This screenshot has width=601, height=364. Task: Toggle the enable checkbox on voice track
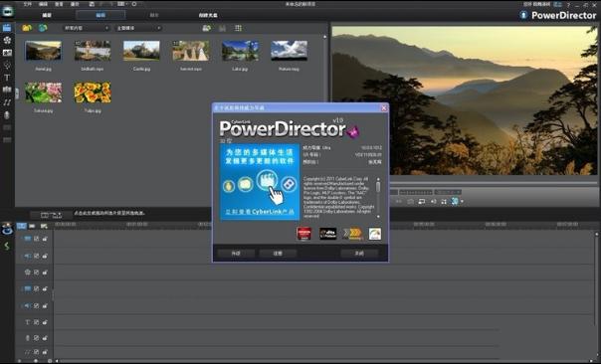[36, 338]
